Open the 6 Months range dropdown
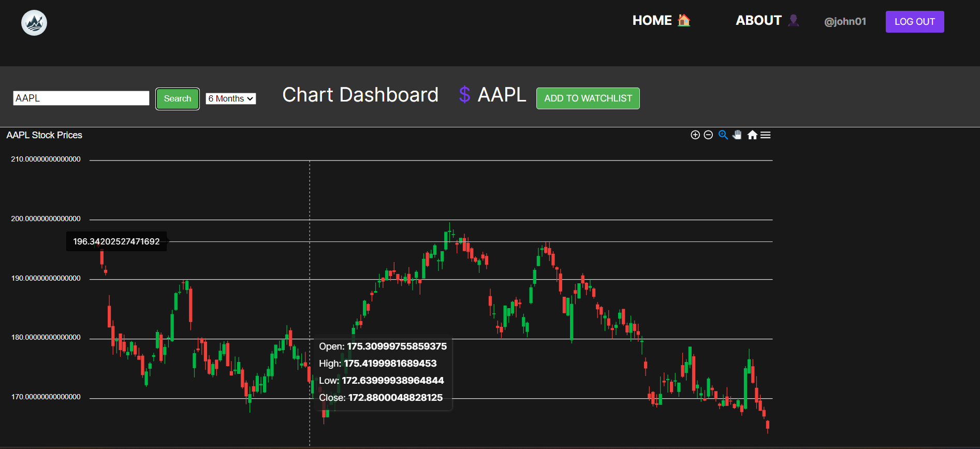This screenshot has height=449, width=980. (231, 98)
